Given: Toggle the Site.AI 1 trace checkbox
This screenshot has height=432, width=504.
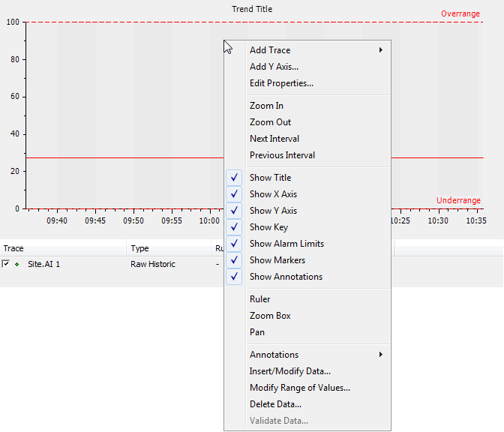Looking at the screenshot, I should (x=6, y=264).
